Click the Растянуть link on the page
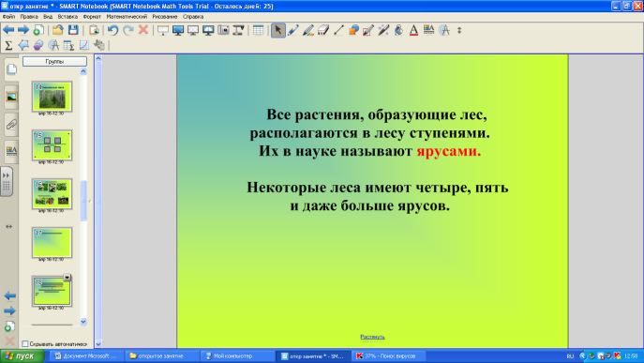644x363 pixels. coord(372,337)
